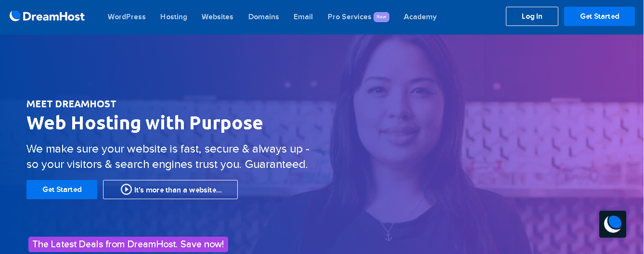This screenshot has width=644, height=254.
Task: Click the DreamHost crescent moon logo icon
Action: (x=15, y=16)
